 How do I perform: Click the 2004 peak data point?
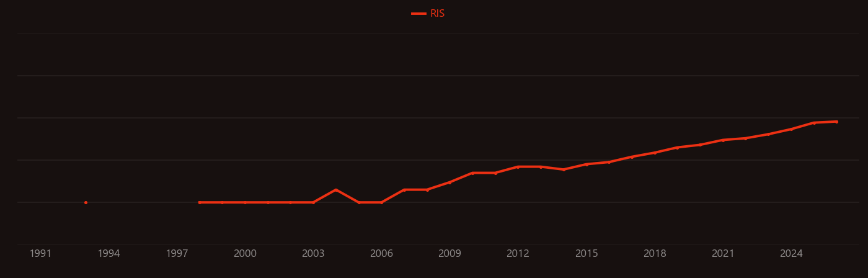tap(336, 190)
